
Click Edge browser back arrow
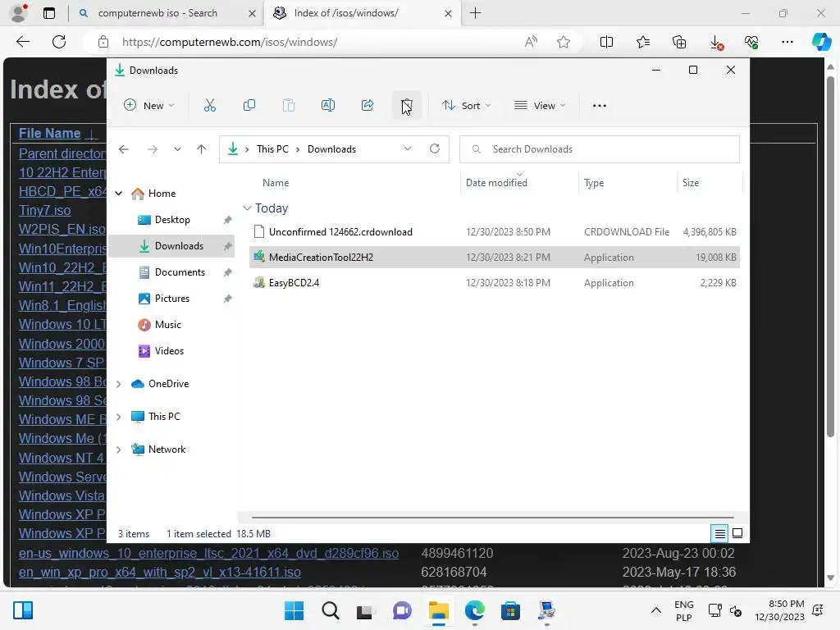click(x=23, y=42)
